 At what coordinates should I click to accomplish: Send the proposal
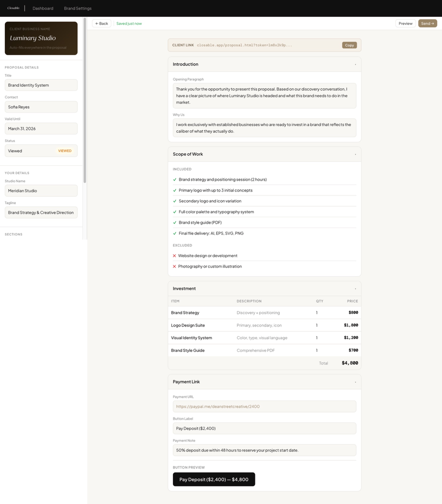[427, 23]
